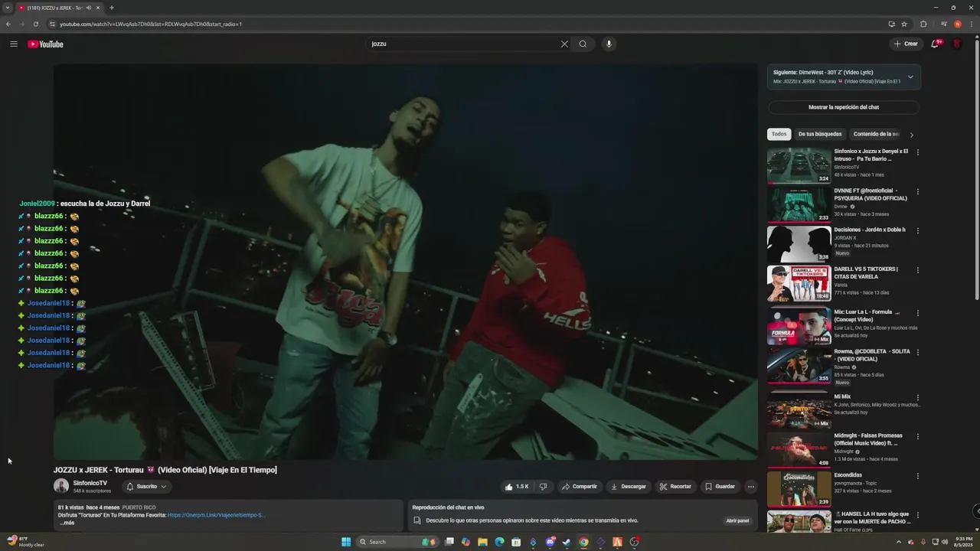This screenshot has width=980, height=551.
Task: Open options for the DVNNE Psyqueria video
Action: [x=917, y=191]
